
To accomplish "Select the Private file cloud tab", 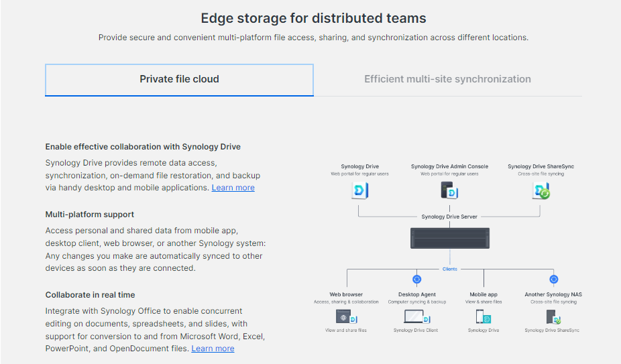I will coord(179,80).
